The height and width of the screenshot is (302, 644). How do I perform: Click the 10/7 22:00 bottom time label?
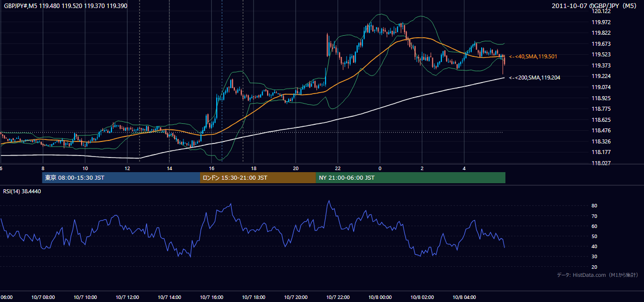(338, 297)
